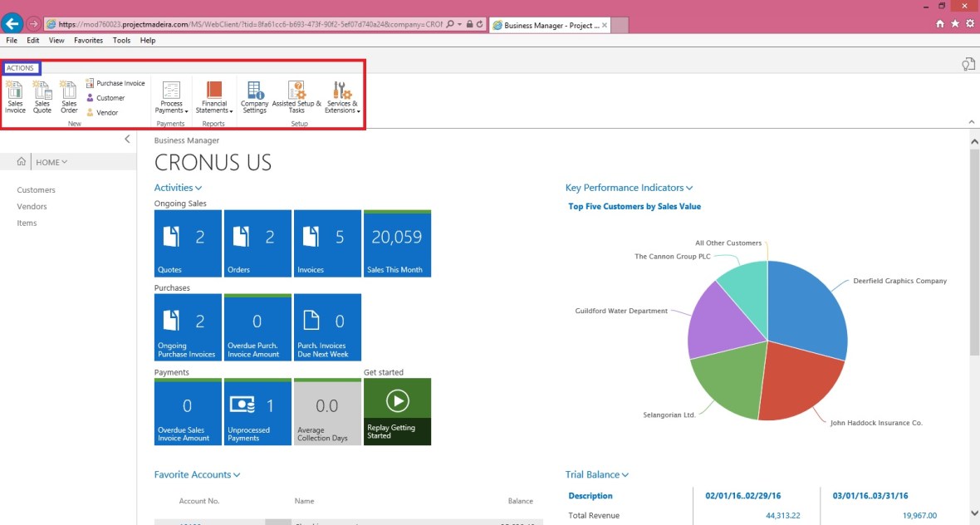Viewport: 980px width, 525px height.
Task: Open the browser home icon
Action: pyautogui.click(x=940, y=24)
